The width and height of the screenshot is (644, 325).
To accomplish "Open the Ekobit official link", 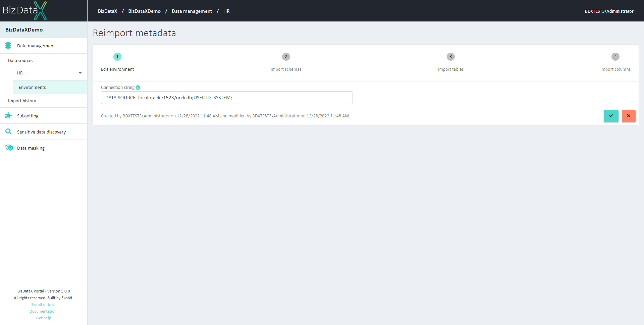I will pos(43,305).
